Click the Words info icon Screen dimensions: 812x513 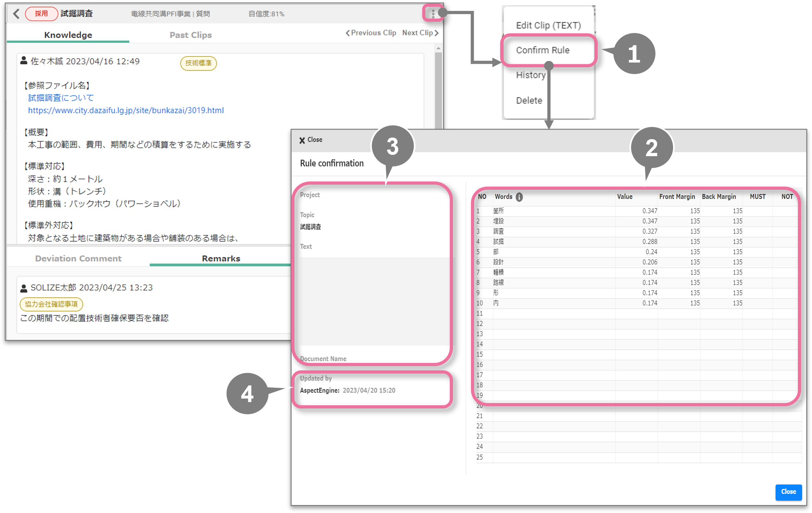click(519, 197)
